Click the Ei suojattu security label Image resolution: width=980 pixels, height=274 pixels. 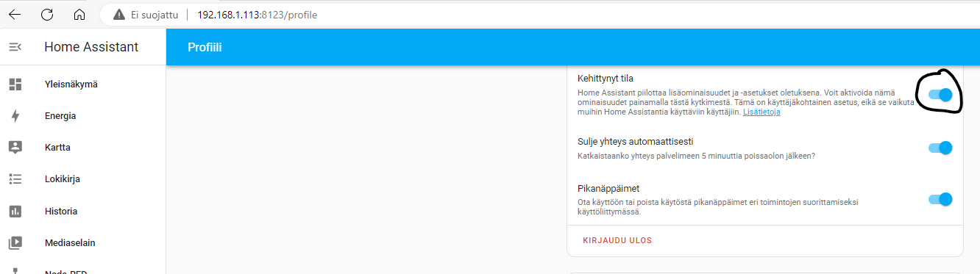tap(154, 15)
